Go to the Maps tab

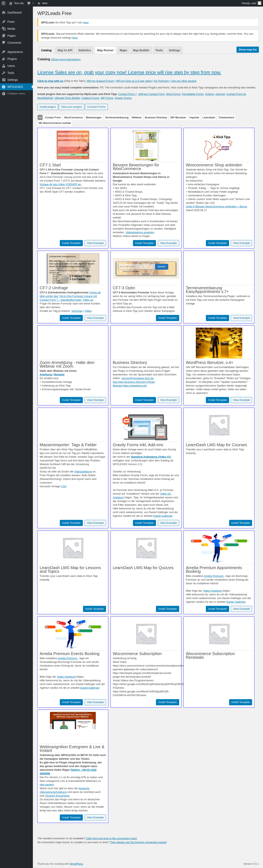123,50
